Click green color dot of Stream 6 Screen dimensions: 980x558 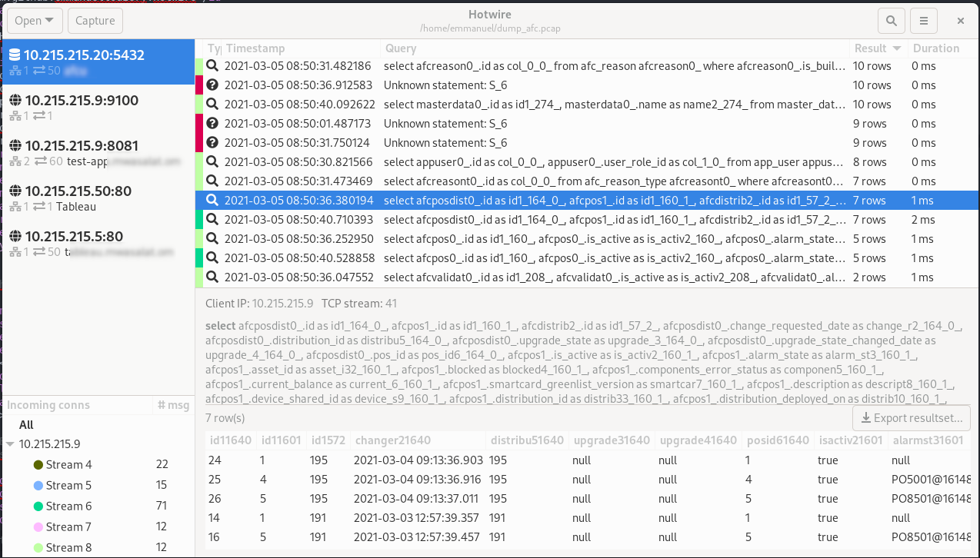point(38,507)
